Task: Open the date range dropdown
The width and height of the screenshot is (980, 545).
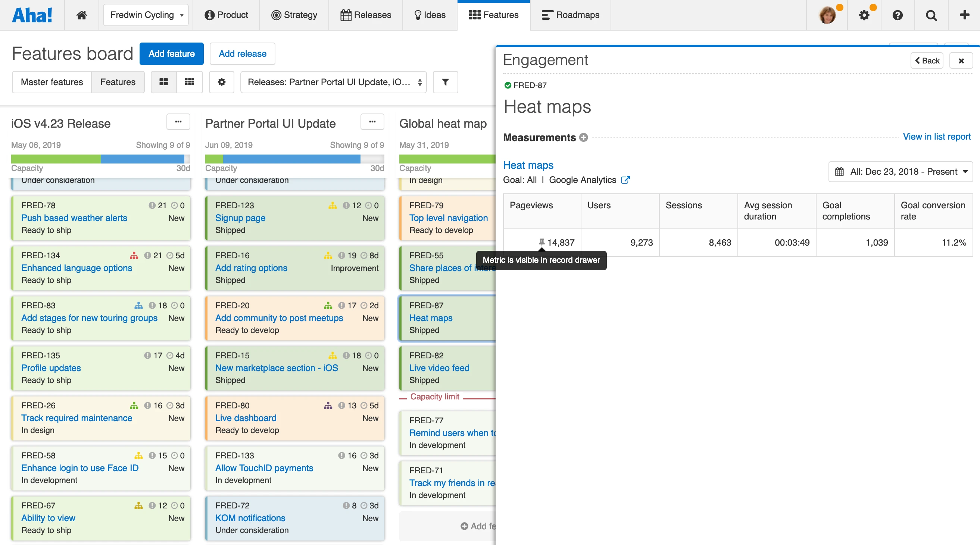Action: 900,172
